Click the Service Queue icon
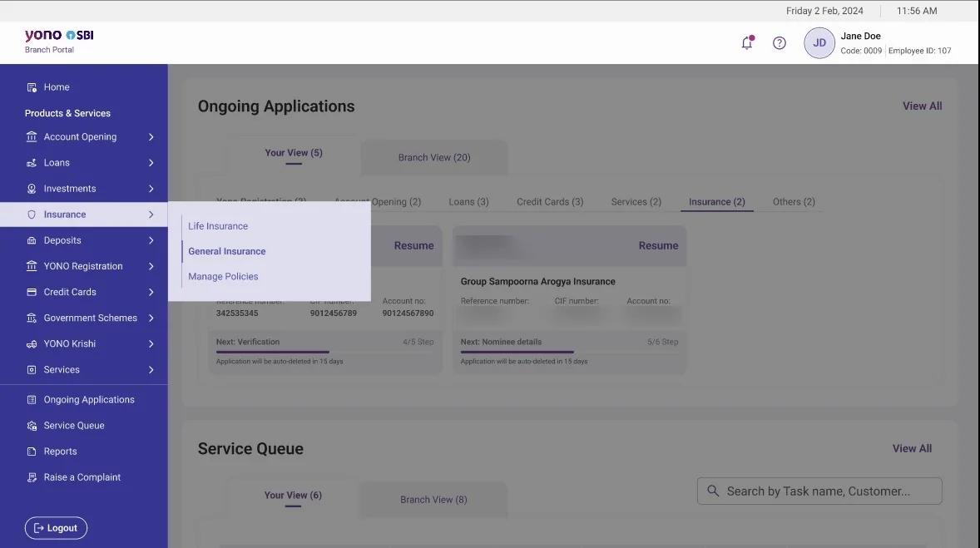 (32, 426)
